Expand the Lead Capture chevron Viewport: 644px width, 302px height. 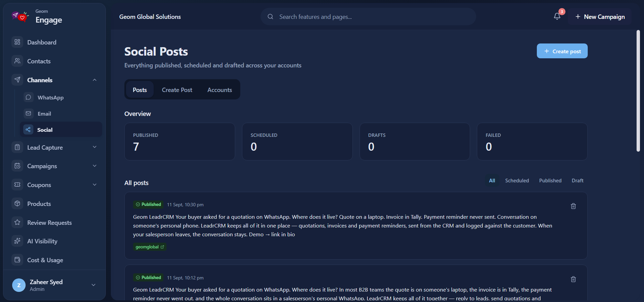pyautogui.click(x=95, y=147)
